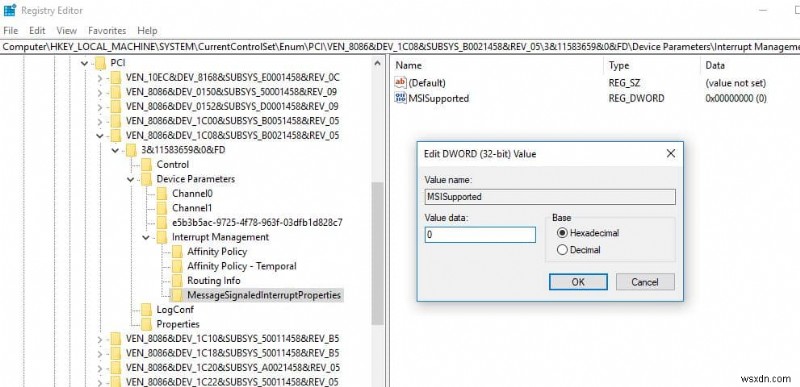Select the MessageSignaledInterruptProperties key label

coord(264,295)
